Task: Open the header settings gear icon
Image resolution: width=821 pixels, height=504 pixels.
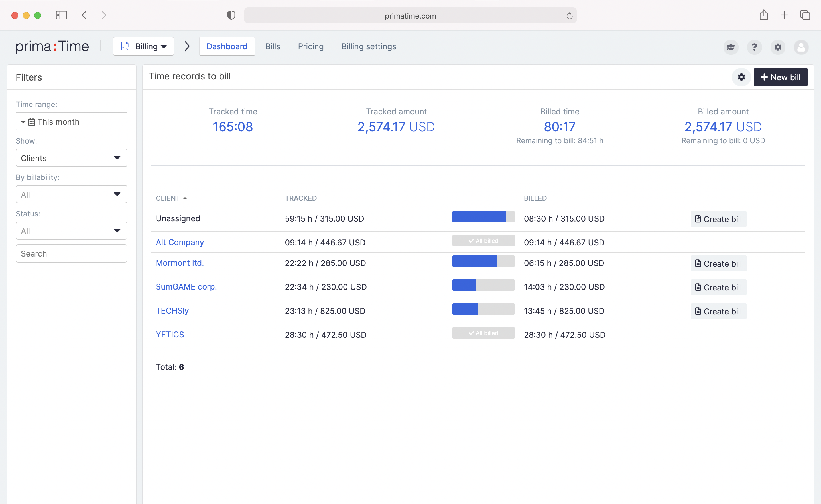Action: tap(777, 47)
